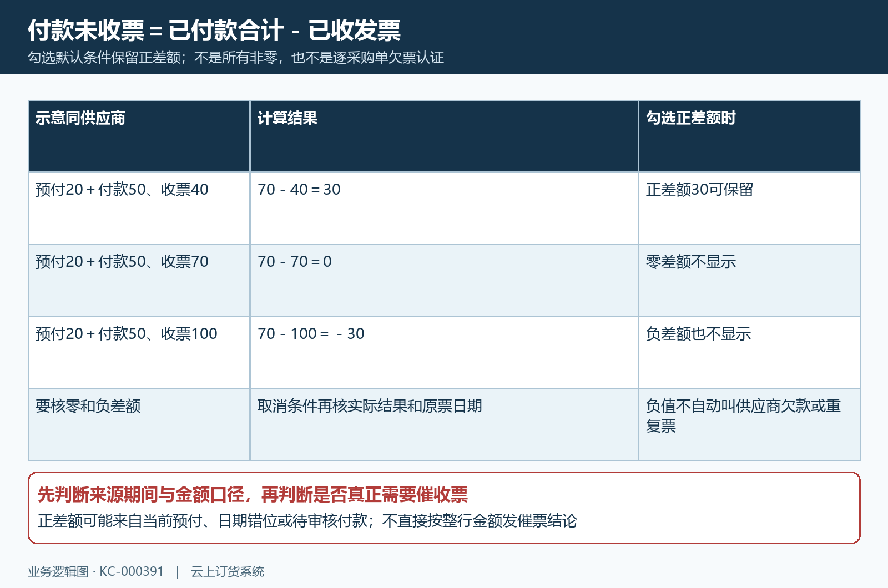The height and width of the screenshot is (588, 888).
Task: Click the cell 负值不自动叫供应商欠款或重复票
Action: tap(749, 424)
